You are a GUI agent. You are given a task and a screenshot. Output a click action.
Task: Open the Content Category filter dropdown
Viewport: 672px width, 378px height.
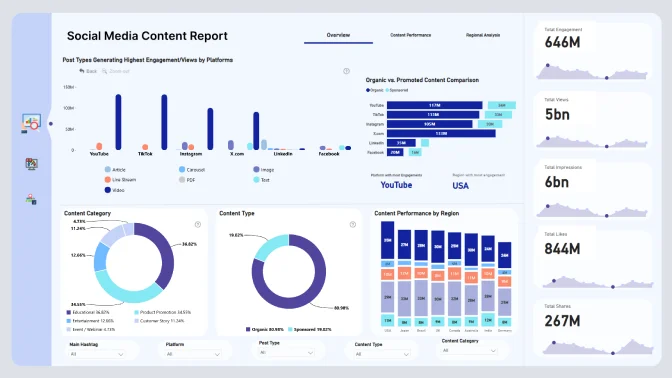[469, 351]
